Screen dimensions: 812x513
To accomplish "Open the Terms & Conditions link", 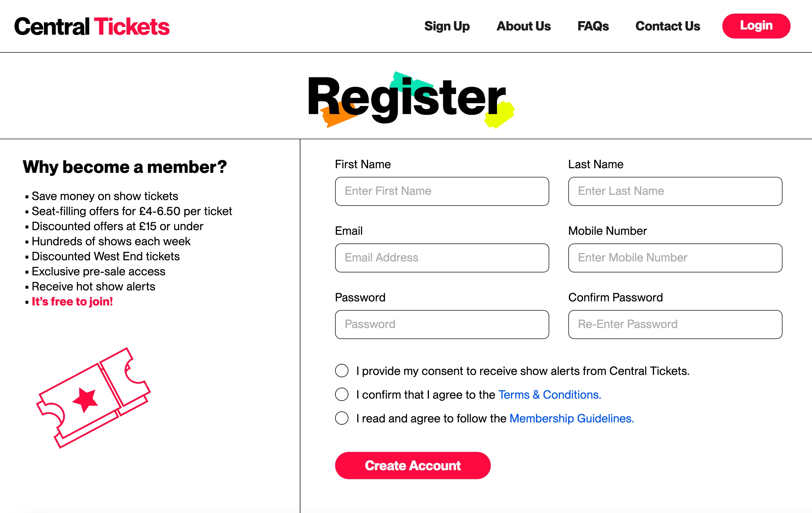I will pyautogui.click(x=550, y=395).
